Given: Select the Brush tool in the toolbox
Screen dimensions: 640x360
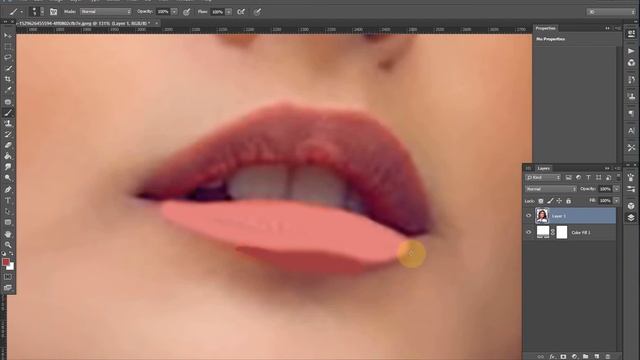Looking at the screenshot, I should pos(8,113).
